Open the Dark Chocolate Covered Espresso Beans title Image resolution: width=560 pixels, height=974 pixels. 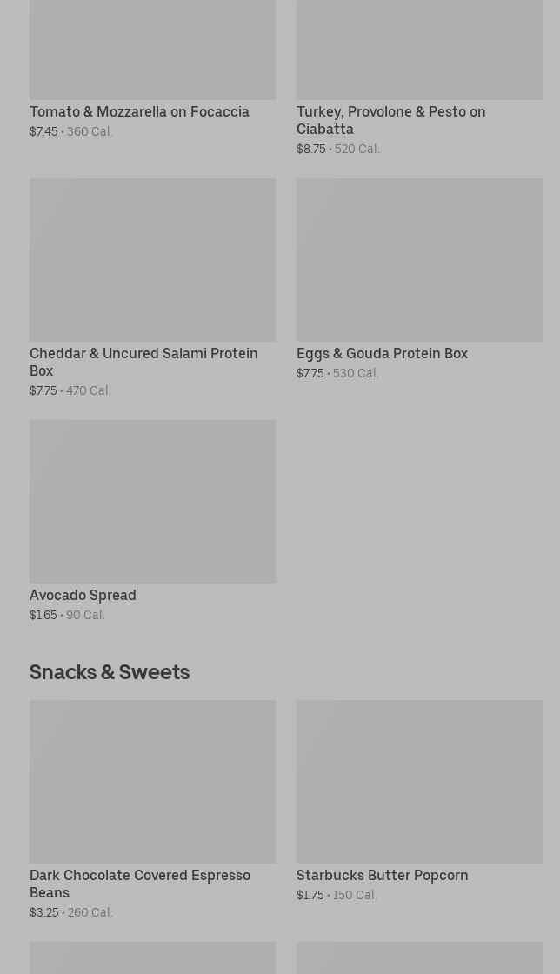click(x=140, y=884)
